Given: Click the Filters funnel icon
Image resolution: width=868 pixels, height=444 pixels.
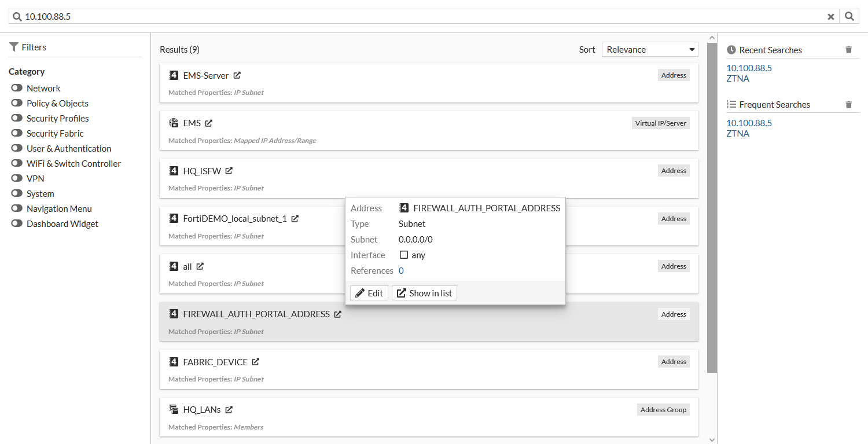Looking at the screenshot, I should 14,46.
